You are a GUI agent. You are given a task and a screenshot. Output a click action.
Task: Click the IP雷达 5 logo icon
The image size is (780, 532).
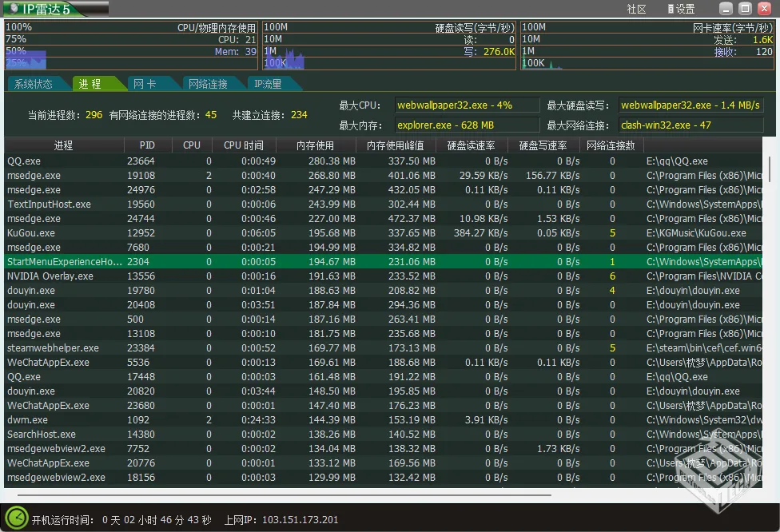[14, 9]
